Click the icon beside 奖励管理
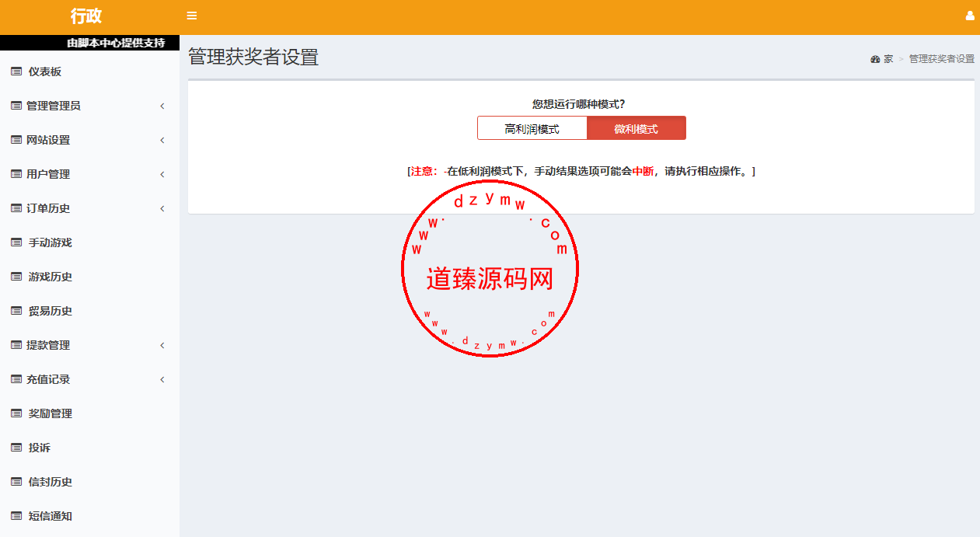Screen dimensions: 980x537 pyautogui.click(x=16, y=413)
